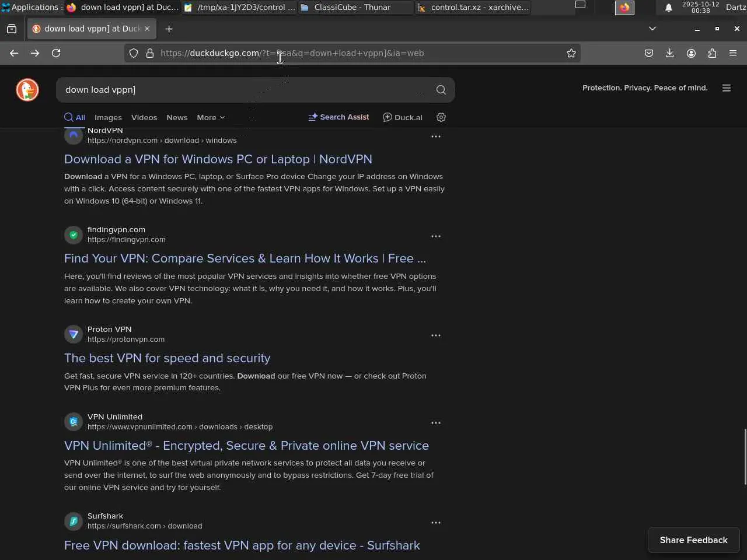Click the date and time clock in the panel
Image resolution: width=747 pixels, height=560 pixels.
(x=700, y=8)
